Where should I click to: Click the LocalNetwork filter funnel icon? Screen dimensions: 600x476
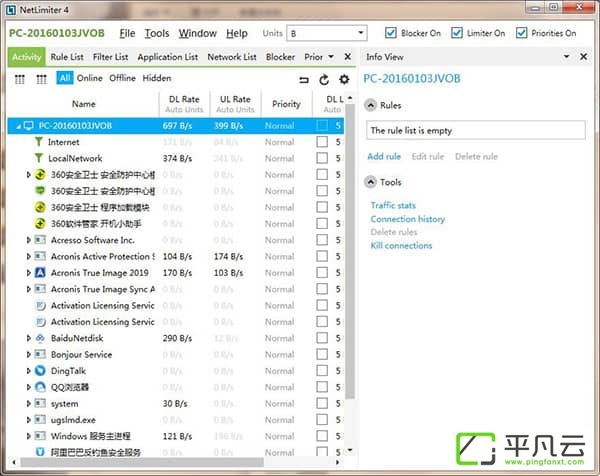click(x=39, y=158)
